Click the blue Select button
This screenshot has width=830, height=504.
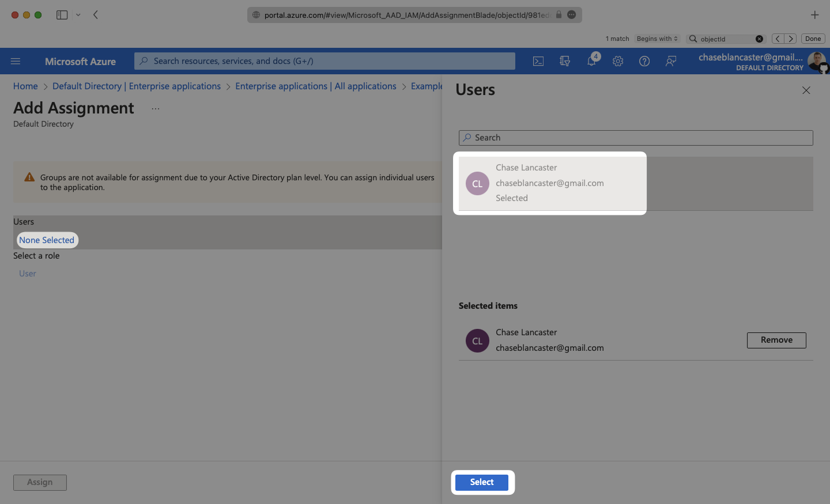click(x=482, y=483)
